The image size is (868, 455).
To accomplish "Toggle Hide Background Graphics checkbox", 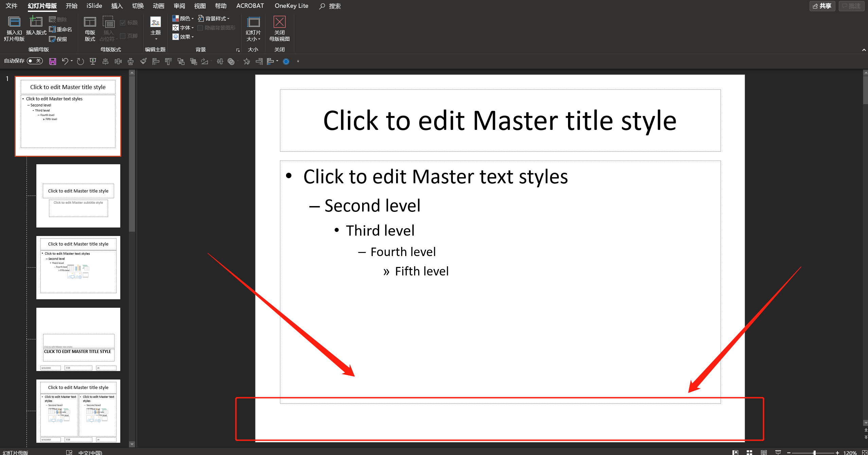I will tap(216, 28).
